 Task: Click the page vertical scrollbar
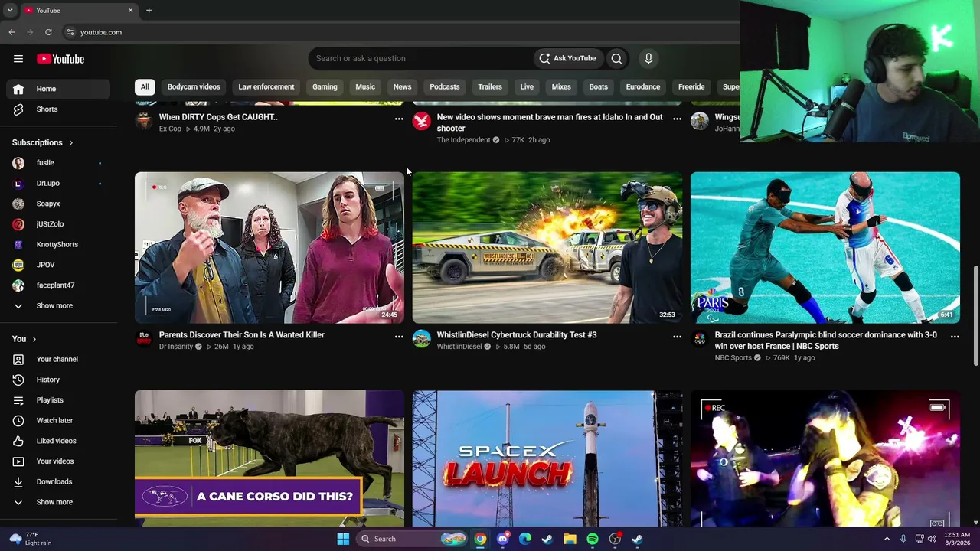[x=975, y=315]
